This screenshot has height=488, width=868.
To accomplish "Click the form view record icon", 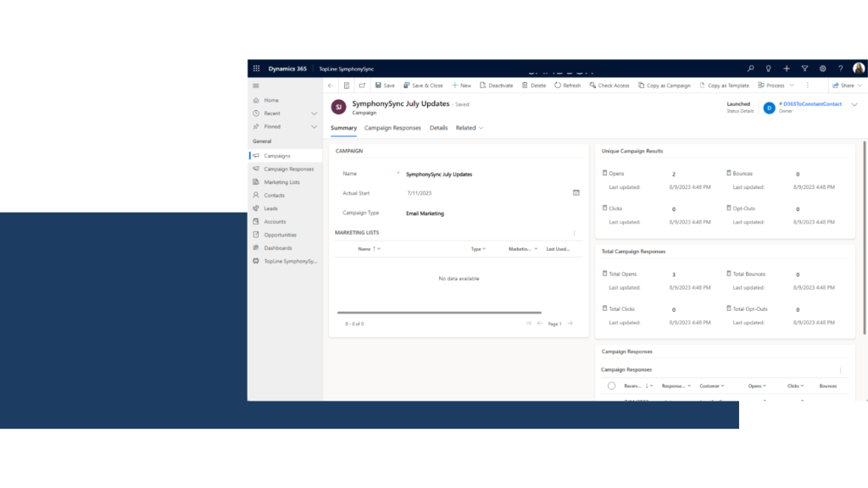I will 347,86.
